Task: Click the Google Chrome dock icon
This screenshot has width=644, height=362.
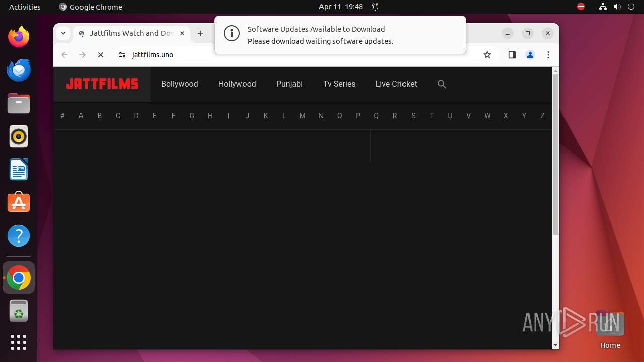Action: [x=19, y=278]
